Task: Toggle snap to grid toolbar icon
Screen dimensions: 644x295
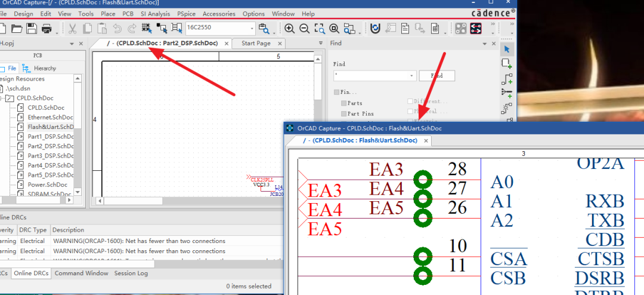Action: (147, 29)
